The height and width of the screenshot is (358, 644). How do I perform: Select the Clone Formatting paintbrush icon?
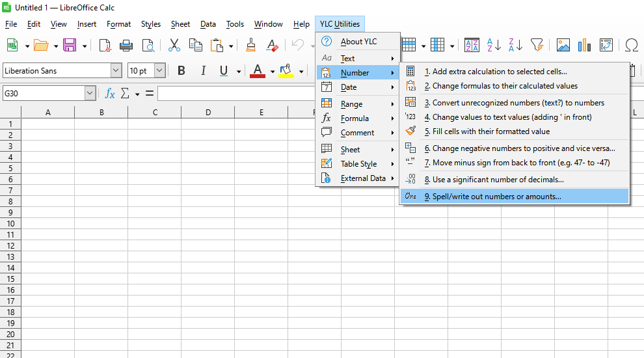pos(251,45)
